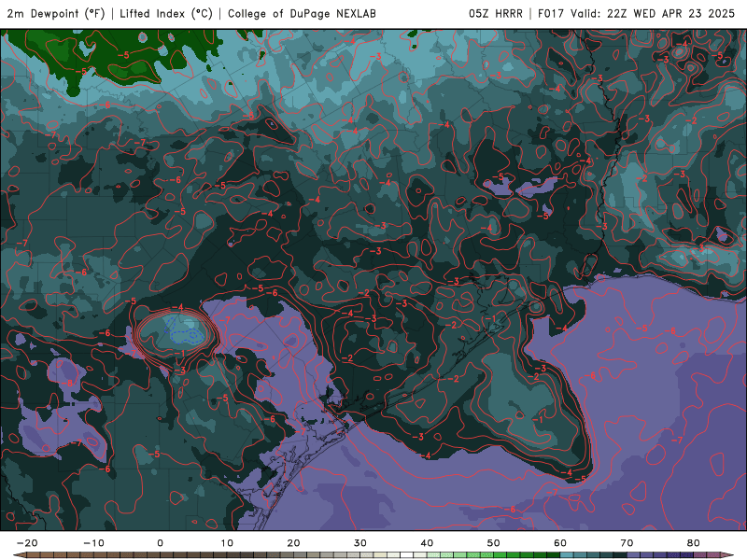Click the "30" color scale label
Viewport: 747px width, 560px height.
(x=360, y=543)
